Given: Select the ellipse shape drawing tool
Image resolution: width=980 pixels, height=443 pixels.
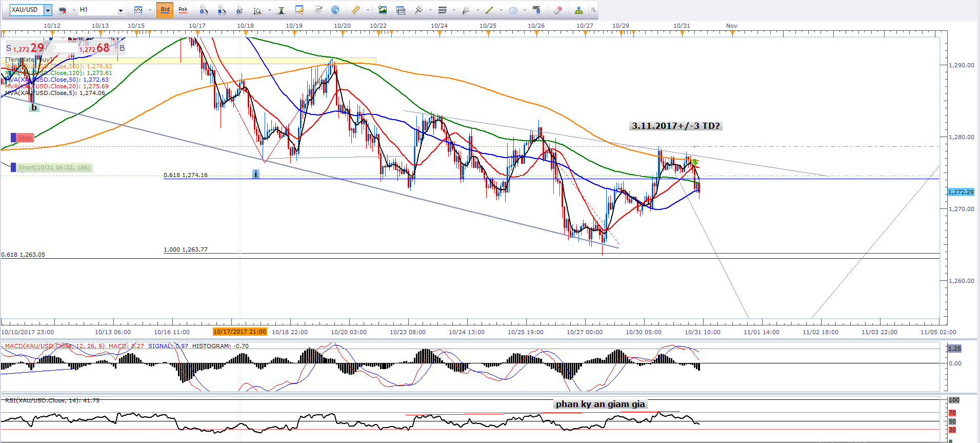Looking at the screenshot, I should pyautogui.click(x=513, y=10).
